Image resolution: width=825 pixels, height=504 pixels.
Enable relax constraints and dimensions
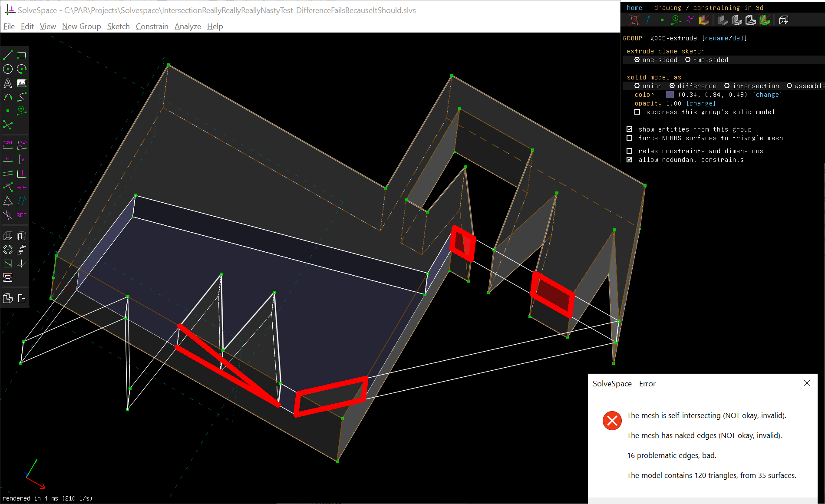(629, 151)
